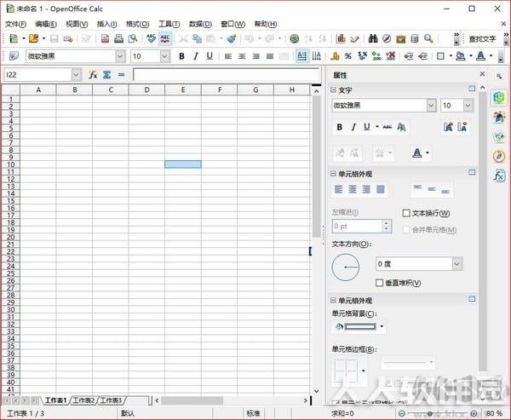Open the Navigator compass toolbar icon
511x420 pixels.
(x=387, y=38)
